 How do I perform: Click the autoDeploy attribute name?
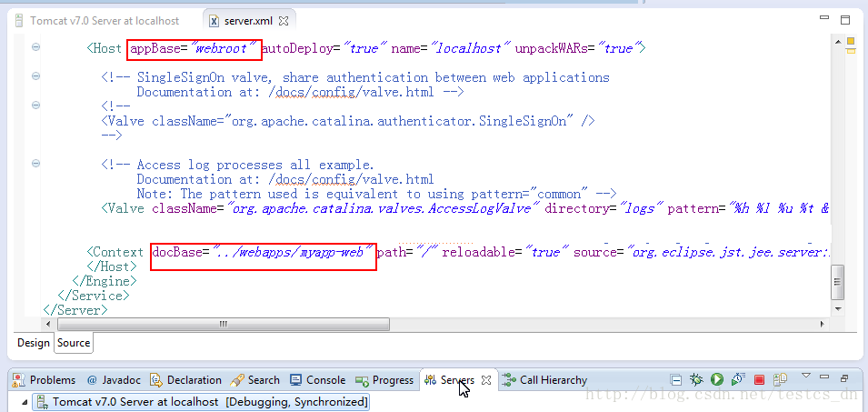[x=296, y=49]
